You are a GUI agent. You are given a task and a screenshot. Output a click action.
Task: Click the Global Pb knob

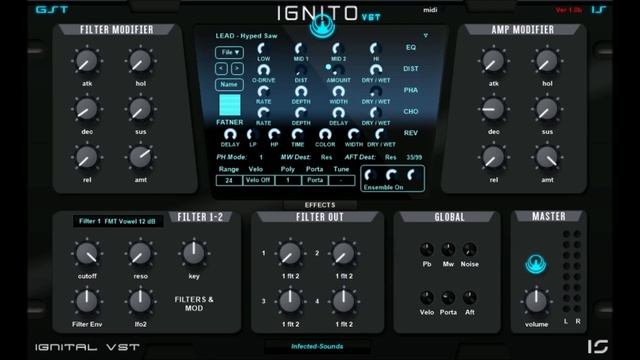pyautogui.click(x=427, y=249)
